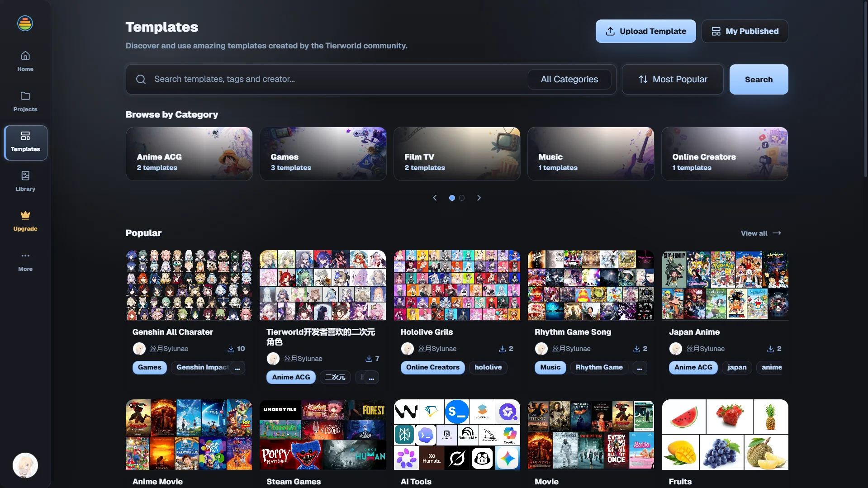
Task: Click the Genshin Impact tag
Action: point(202,367)
